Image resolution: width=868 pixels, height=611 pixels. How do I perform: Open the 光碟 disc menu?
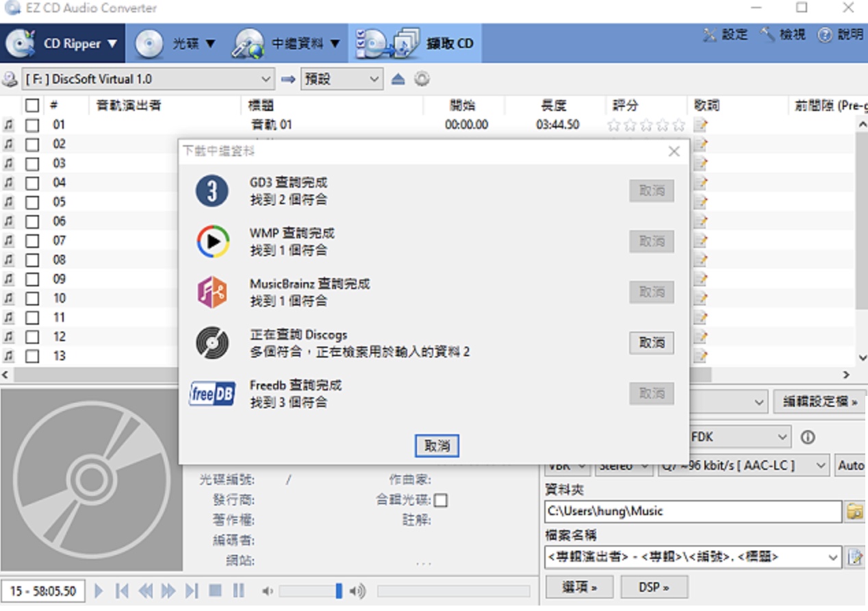pyautogui.click(x=175, y=44)
